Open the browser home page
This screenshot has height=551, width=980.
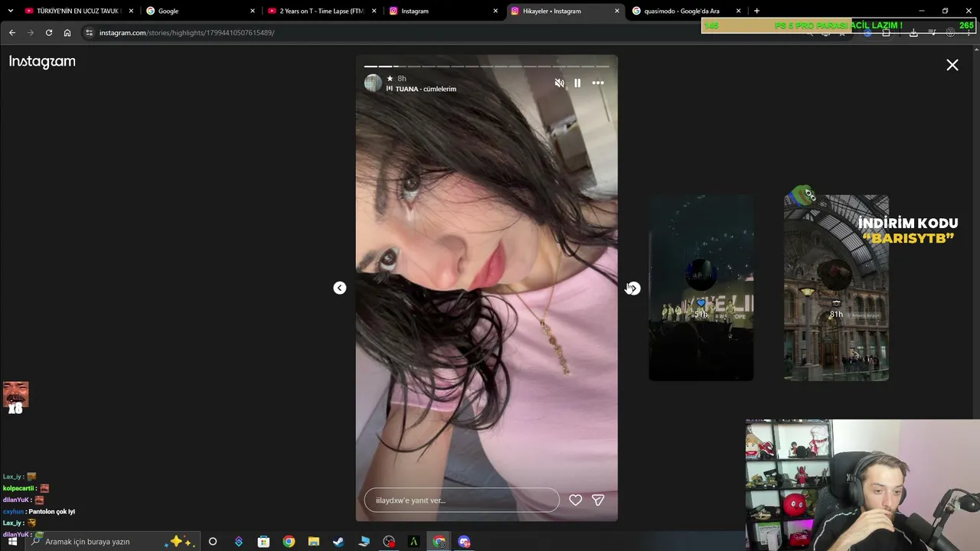(x=67, y=33)
